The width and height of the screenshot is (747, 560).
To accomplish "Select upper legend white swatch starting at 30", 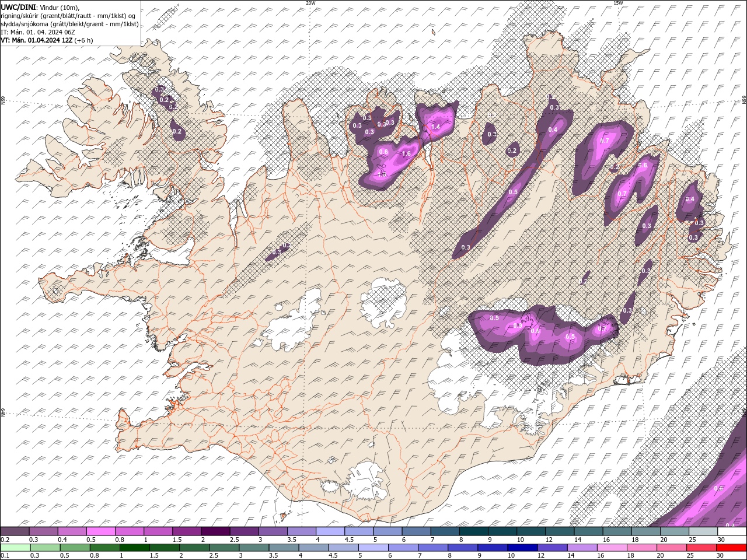I will (732, 531).
